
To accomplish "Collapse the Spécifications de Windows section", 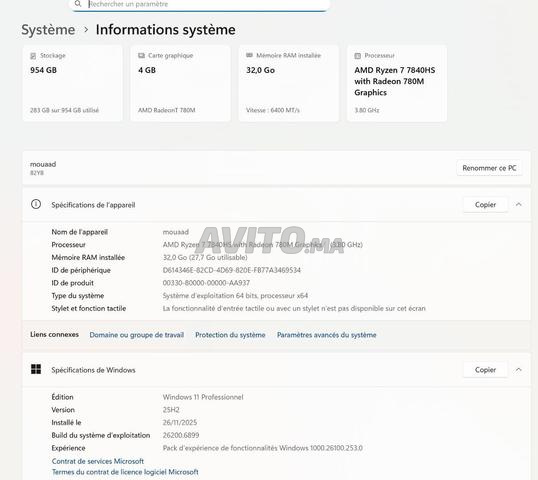I will pos(518,370).
